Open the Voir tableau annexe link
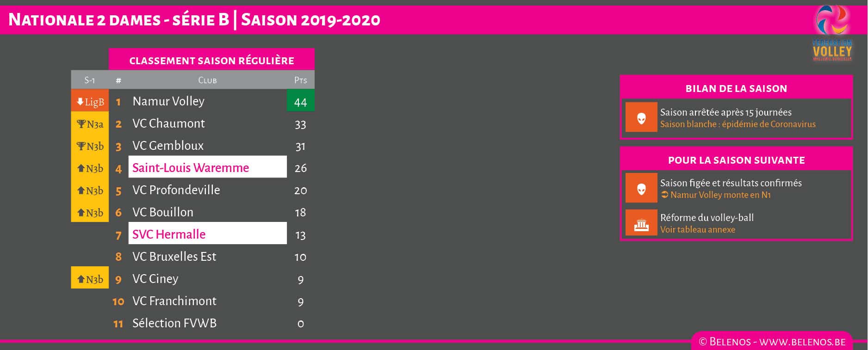Screen dimensions: 868x350 (x=697, y=230)
